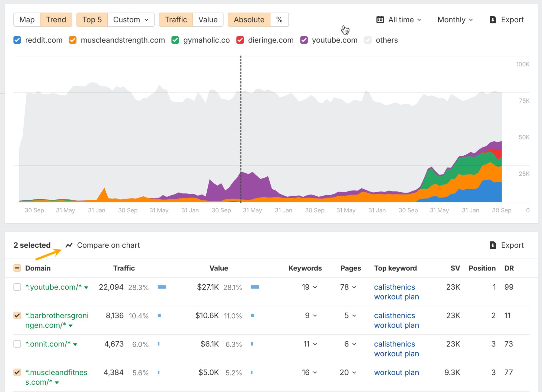Image resolution: width=542 pixels, height=392 pixels.
Task: Click the Compare on chart trend icon
Action: pyautogui.click(x=69, y=245)
